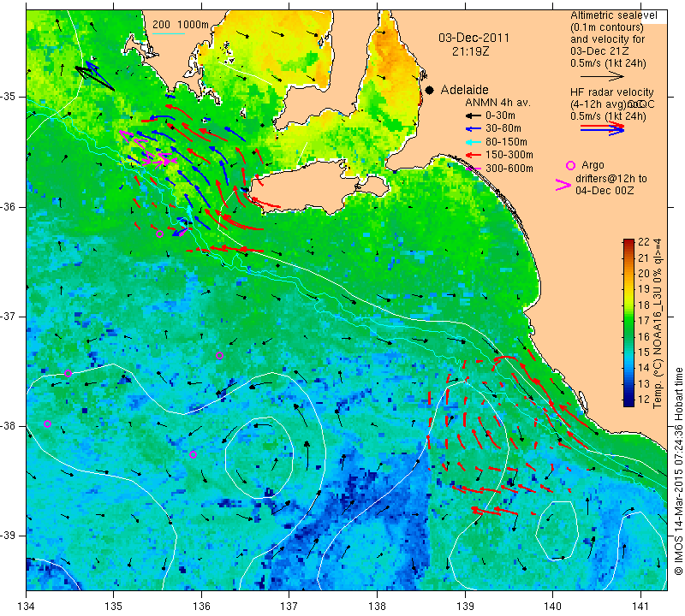Click the 21:19Z time label
The image size is (685, 616).
coord(470,51)
